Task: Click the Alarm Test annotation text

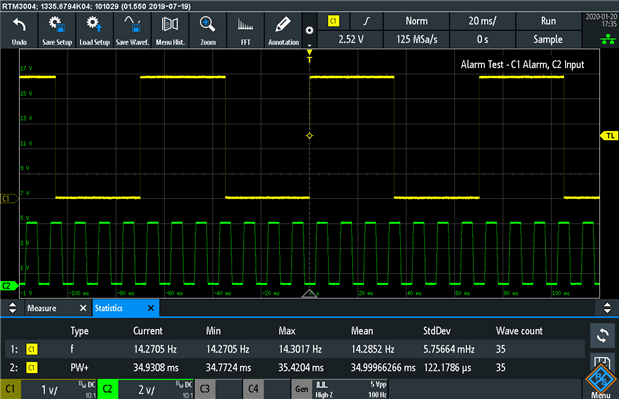Action: tap(522, 65)
